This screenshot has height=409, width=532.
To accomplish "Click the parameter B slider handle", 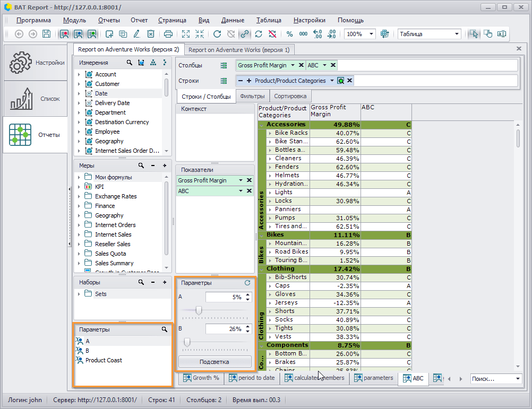I will tap(187, 342).
